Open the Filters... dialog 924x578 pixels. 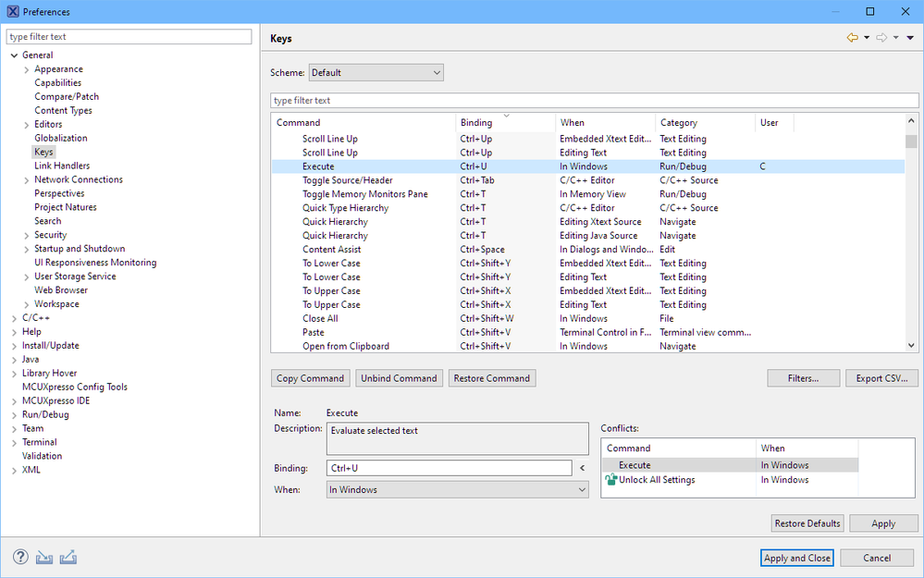click(803, 378)
